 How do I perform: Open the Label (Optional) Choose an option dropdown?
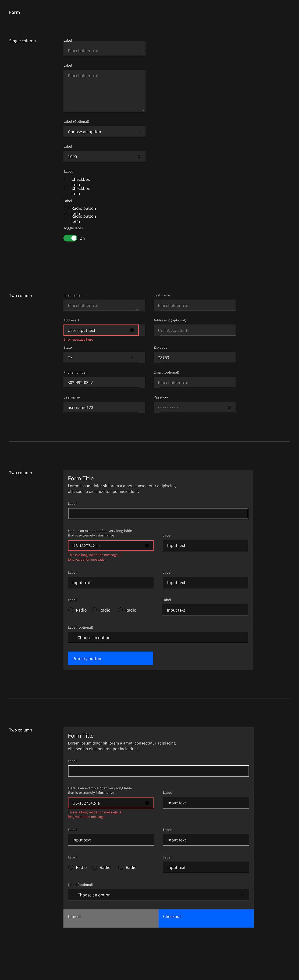pos(104,132)
